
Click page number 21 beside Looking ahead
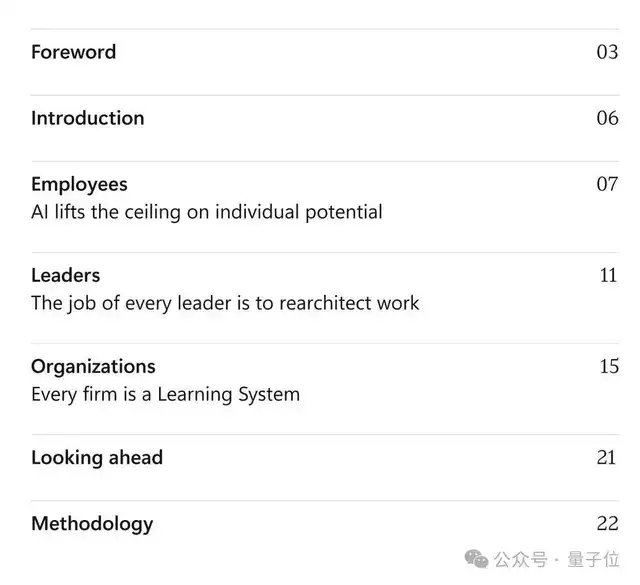pyautogui.click(x=606, y=458)
